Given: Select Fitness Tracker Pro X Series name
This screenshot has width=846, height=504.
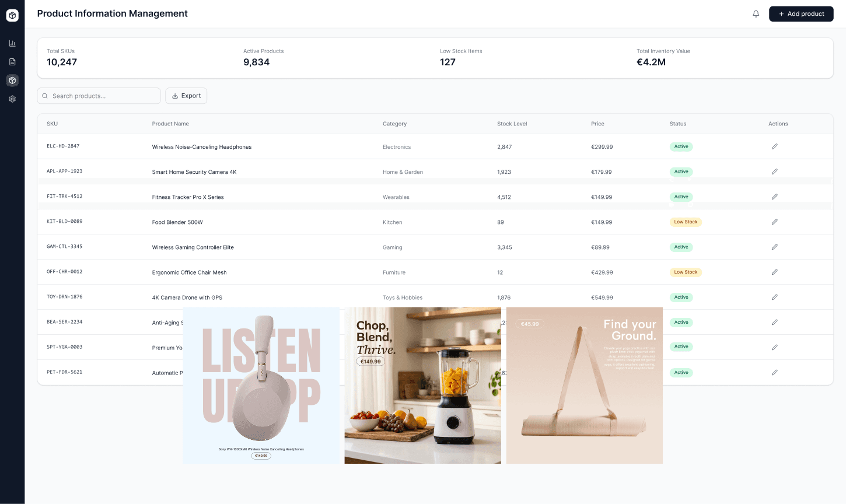Looking at the screenshot, I should 188,197.
